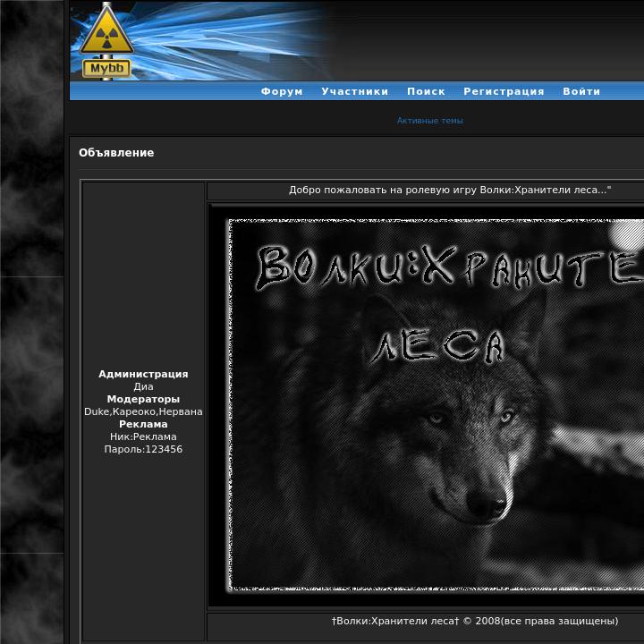Click Войти to log in
The image size is (644, 644).
[x=581, y=91]
